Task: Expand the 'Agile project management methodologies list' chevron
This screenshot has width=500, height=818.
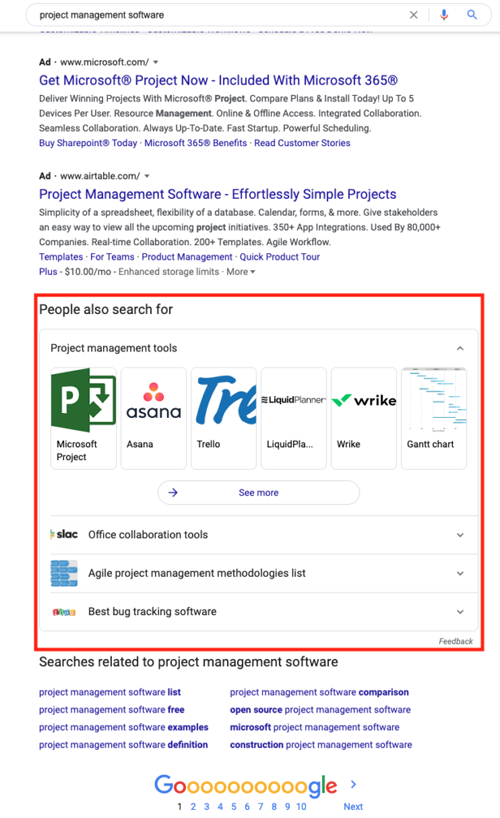Action: pyautogui.click(x=460, y=573)
